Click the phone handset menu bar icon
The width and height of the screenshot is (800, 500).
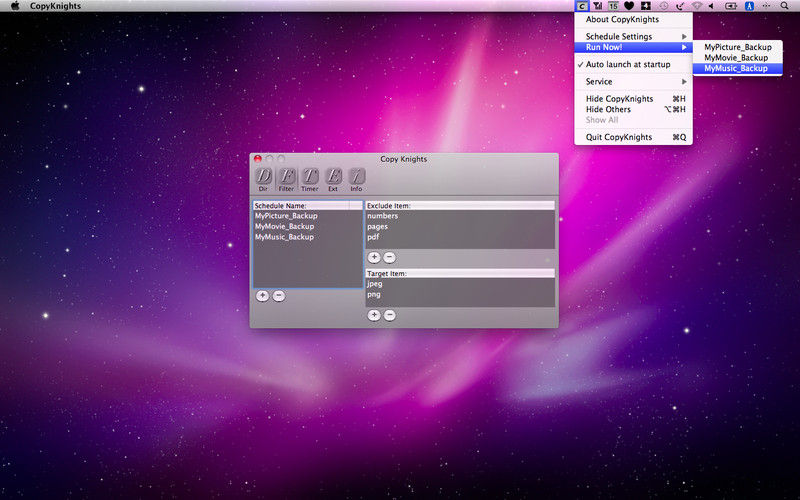(x=680, y=6)
